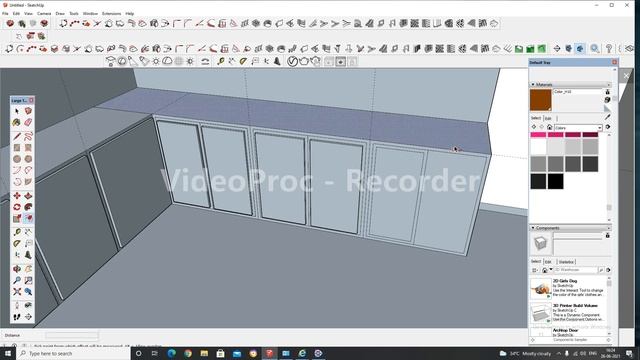Select the Rectangle tool
640x360 pixels.
[17, 148]
